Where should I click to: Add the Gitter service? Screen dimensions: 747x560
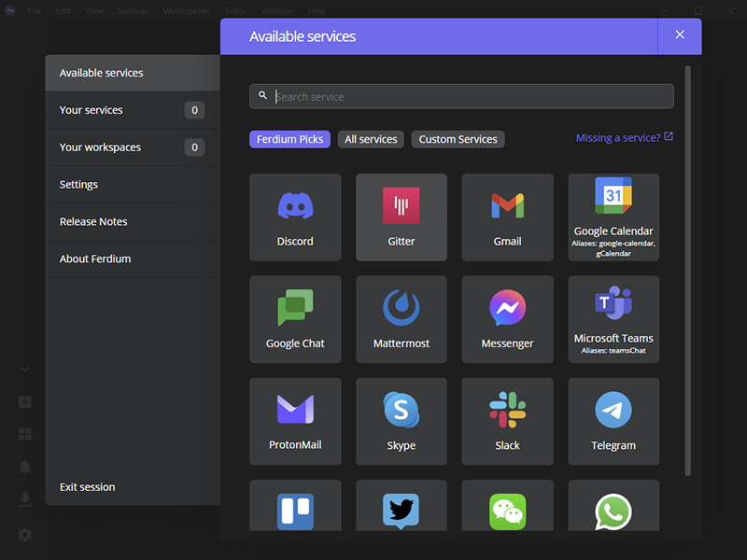[x=402, y=217]
